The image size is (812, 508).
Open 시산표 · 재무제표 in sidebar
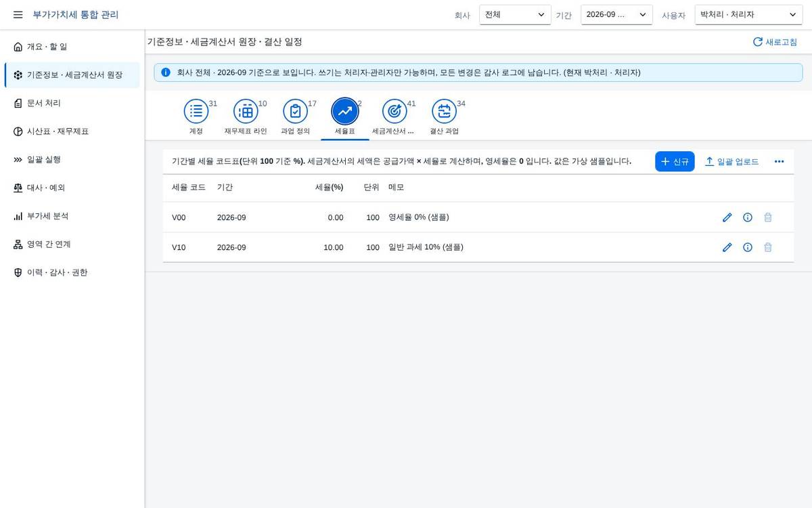[72, 131]
